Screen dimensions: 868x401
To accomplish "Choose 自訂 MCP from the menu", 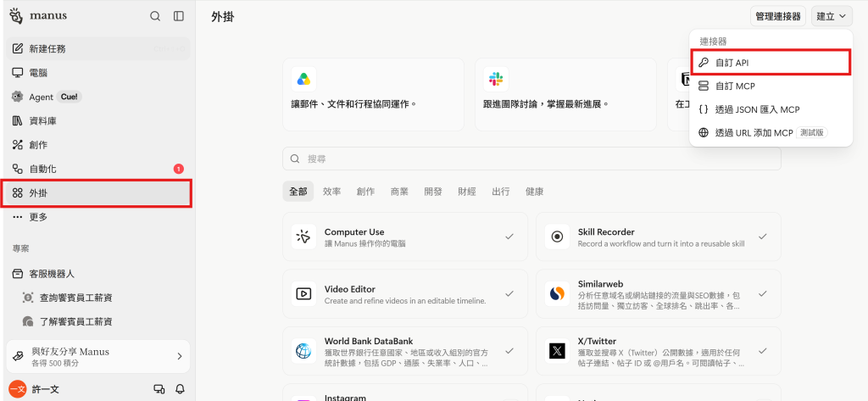I will (x=771, y=86).
